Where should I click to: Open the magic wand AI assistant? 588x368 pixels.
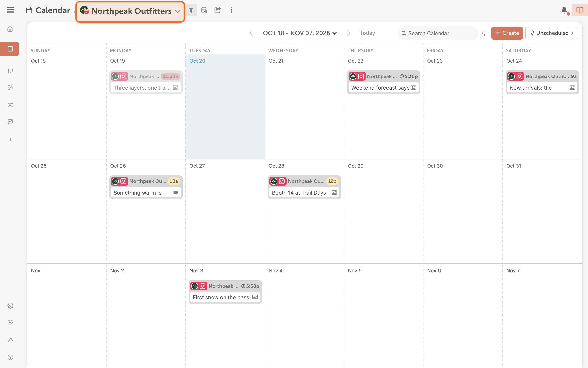(10, 87)
